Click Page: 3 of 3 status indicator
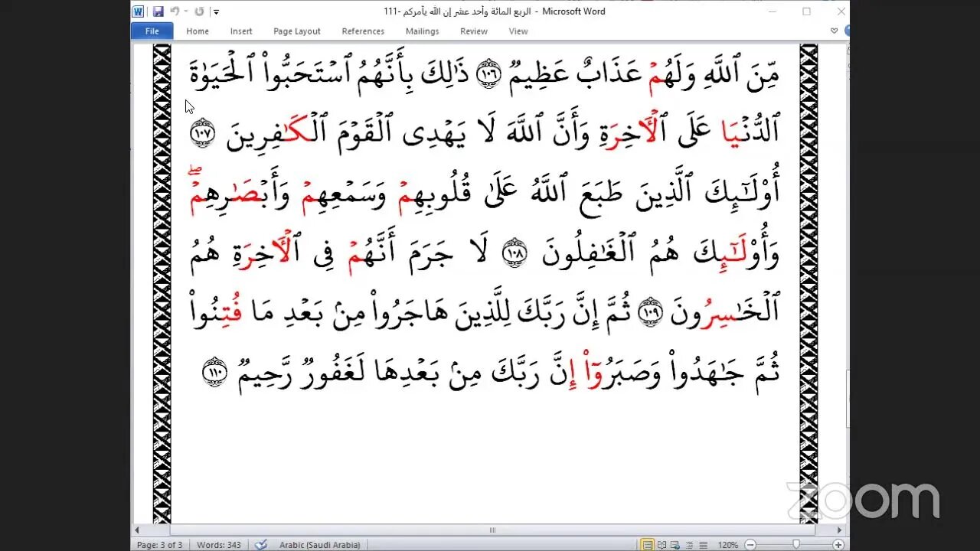 pos(159,545)
